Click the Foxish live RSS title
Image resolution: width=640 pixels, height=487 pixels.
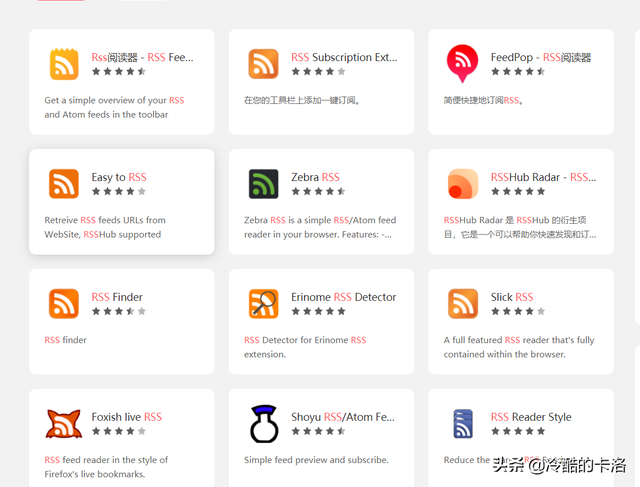127,417
